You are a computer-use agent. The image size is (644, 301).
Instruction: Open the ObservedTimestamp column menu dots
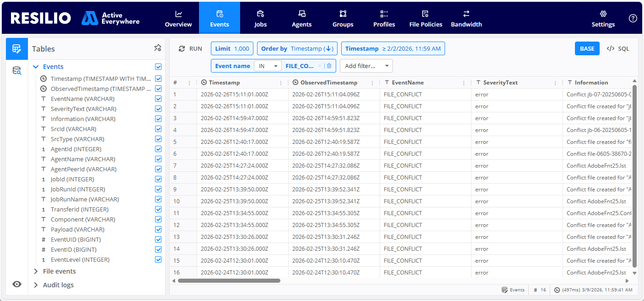372,83
